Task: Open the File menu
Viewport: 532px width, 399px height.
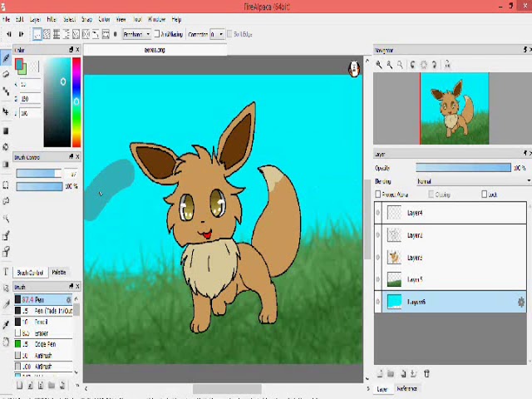Action: tap(6, 19)
